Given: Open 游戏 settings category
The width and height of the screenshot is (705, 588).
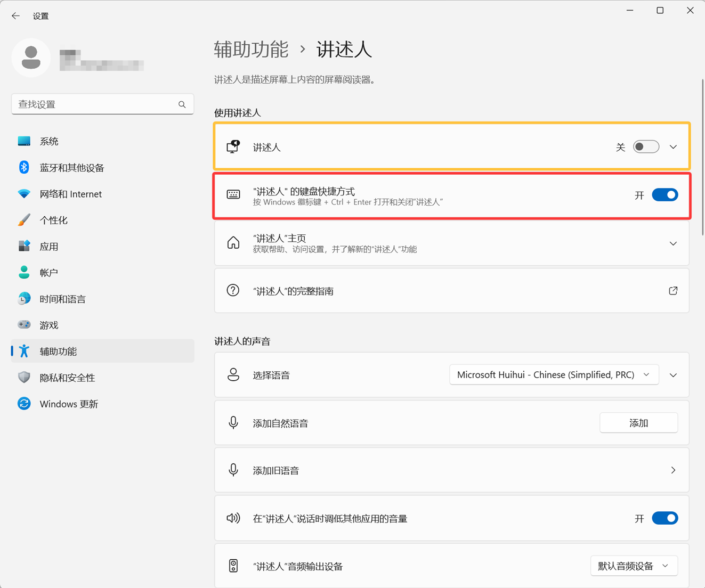Looking at the screenshot, I should pyautogui.click(x=103, y=325).
